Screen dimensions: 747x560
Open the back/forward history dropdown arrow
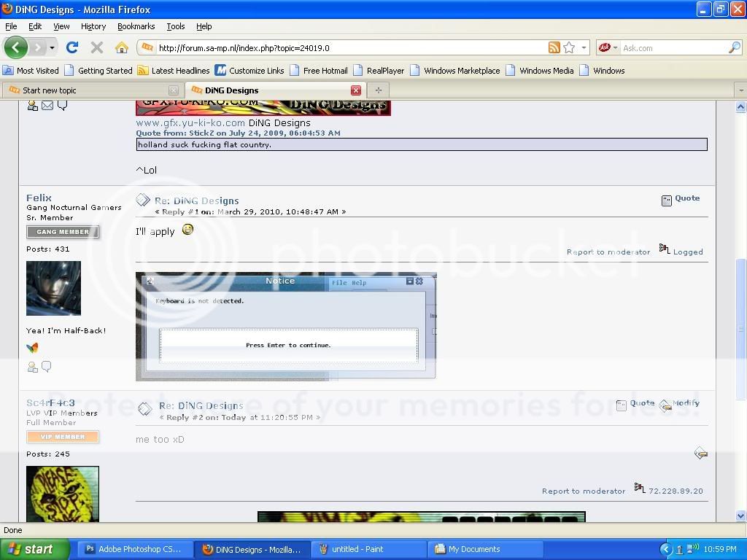(52, 48)
